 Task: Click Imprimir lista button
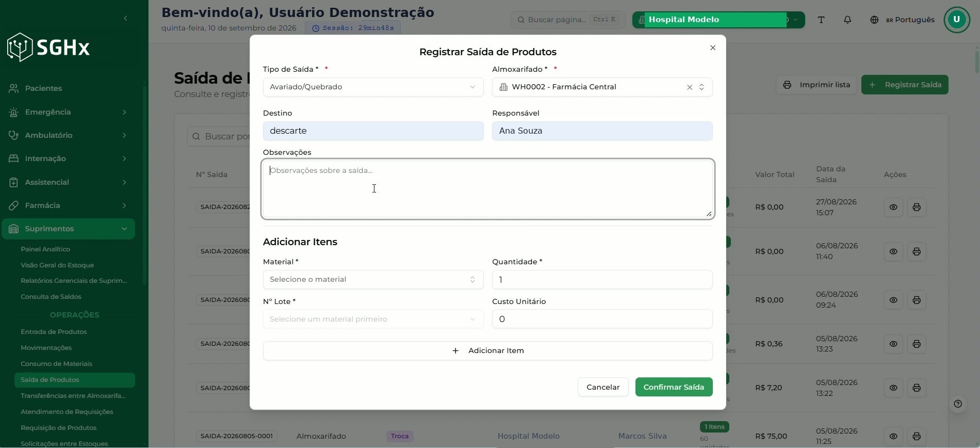click(816, 85)
